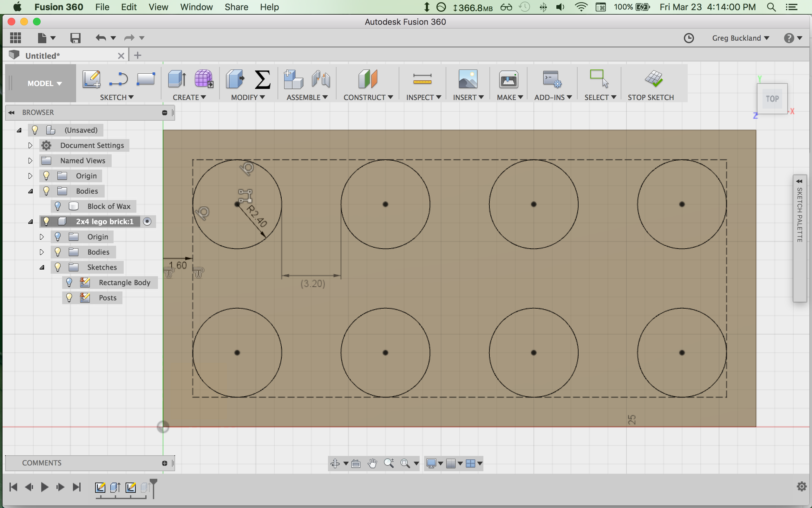The height and width of the screenshot is (508, 812).
Task: Toggle visibility bulb for Unsaved root
Action: point(35,130)
